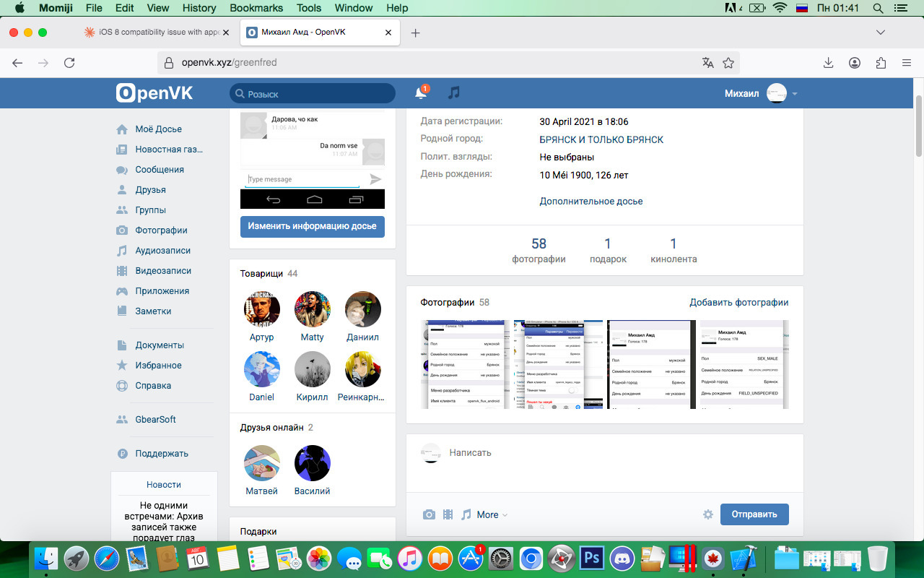Expand the tab list chevron
The width and height of the screenshot is (924, 578).
881,33
